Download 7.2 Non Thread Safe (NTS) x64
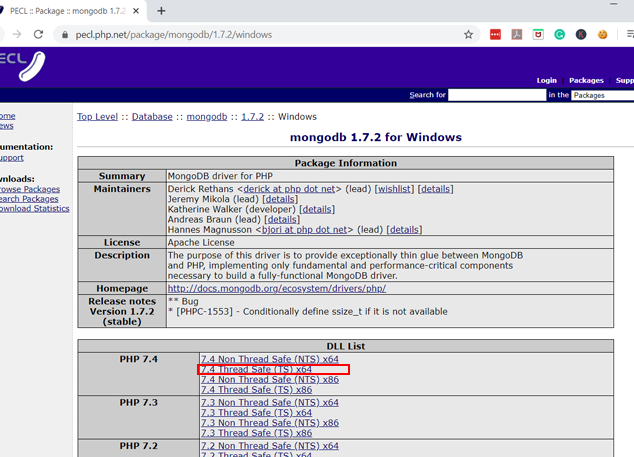 coord(270,446)
